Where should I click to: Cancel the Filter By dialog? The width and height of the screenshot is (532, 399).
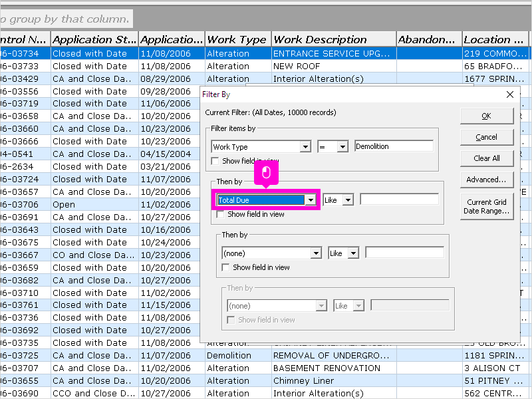pyautogui.click(x=487, y=137)
